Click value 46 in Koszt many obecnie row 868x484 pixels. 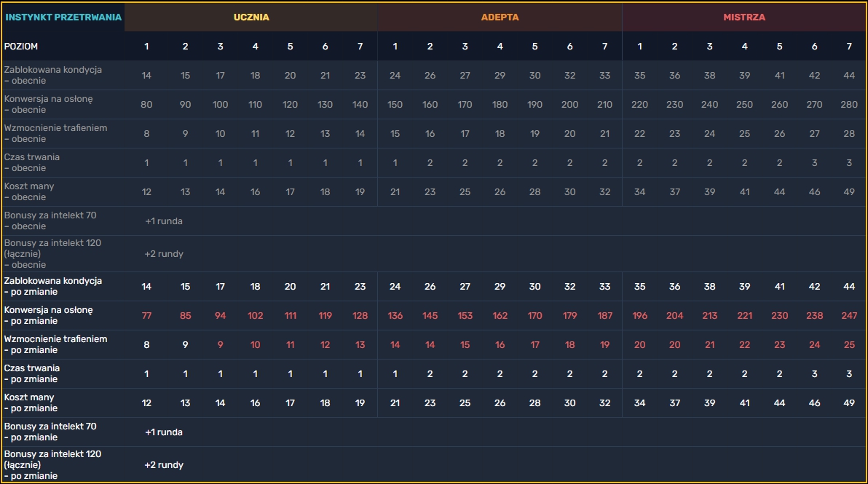814,191
